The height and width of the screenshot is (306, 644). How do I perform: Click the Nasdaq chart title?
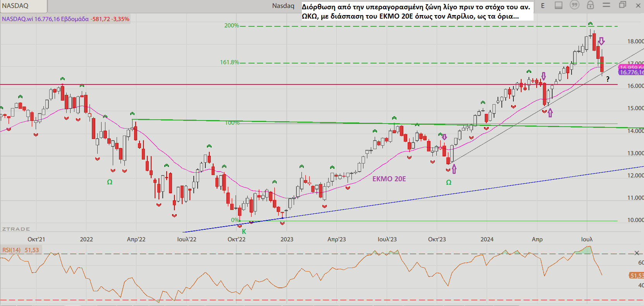[x=283, y=6]
